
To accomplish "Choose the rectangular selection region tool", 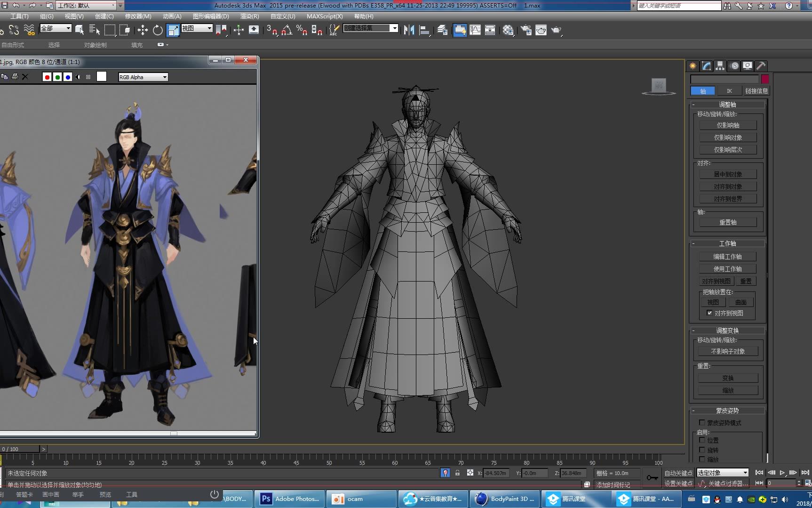I will [x=110, y=30].
